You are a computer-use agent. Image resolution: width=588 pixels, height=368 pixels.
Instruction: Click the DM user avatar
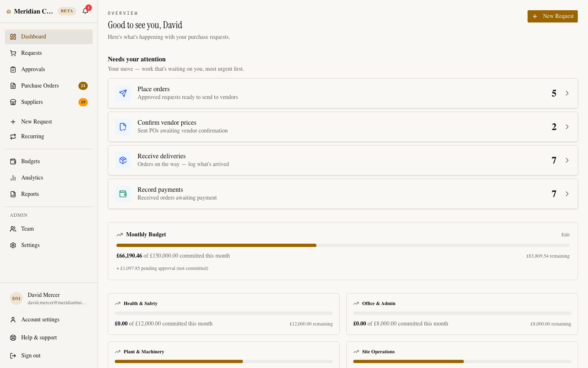16,298
